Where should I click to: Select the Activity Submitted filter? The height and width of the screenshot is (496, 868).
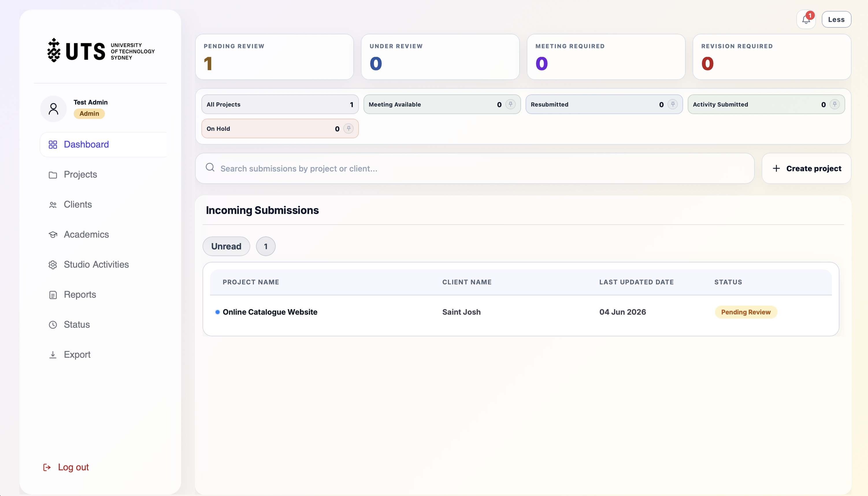766,104
